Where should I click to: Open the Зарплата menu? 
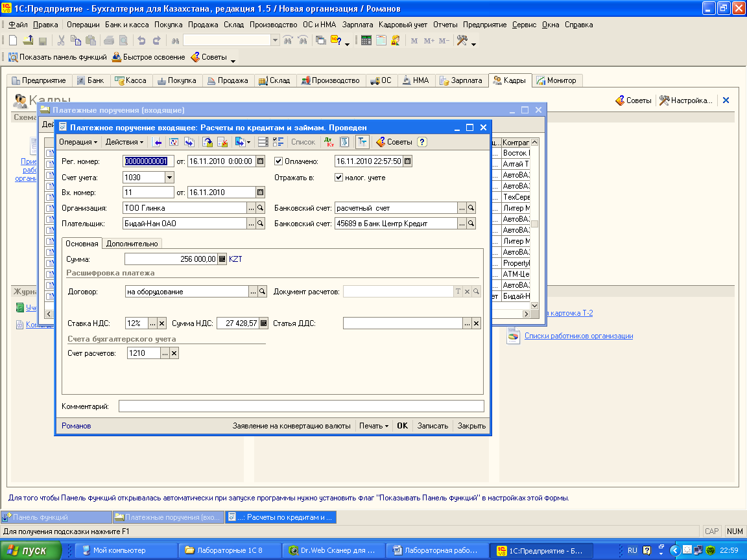pyautogui.click(x=357, y=25)
